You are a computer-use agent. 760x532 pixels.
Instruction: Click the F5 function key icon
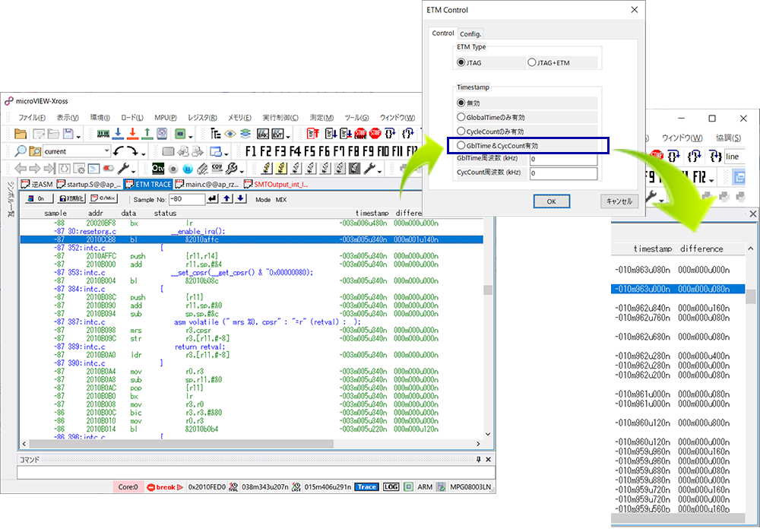309,151
